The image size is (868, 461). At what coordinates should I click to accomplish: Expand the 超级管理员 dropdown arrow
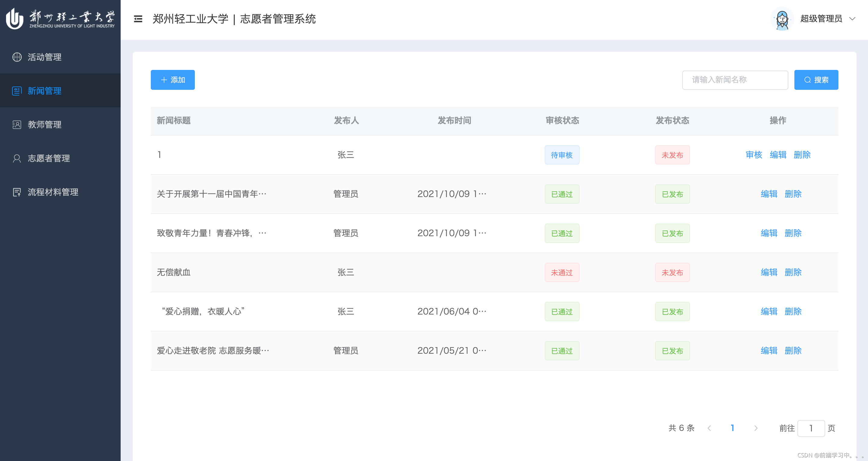click(x=852, y=19)
